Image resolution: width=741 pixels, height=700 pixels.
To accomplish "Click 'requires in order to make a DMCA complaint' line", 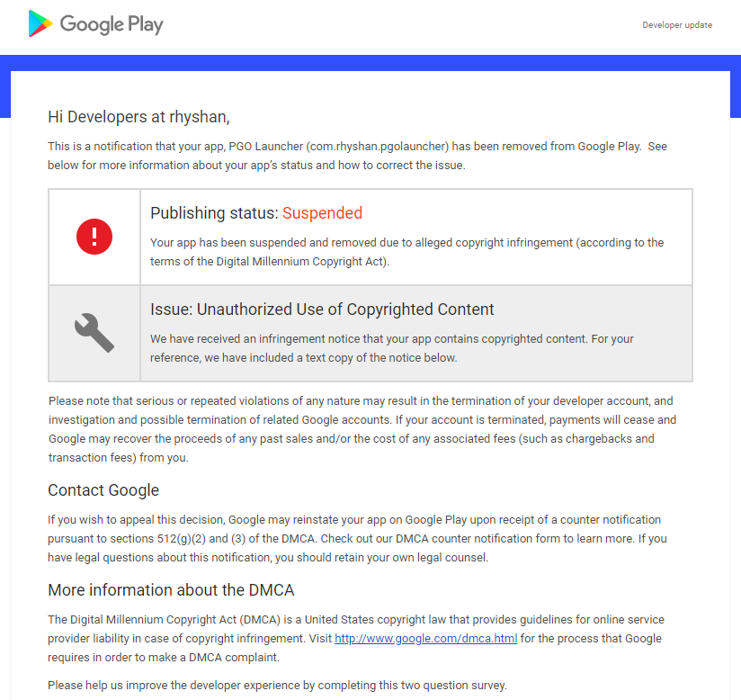I will tap(164, 658).
